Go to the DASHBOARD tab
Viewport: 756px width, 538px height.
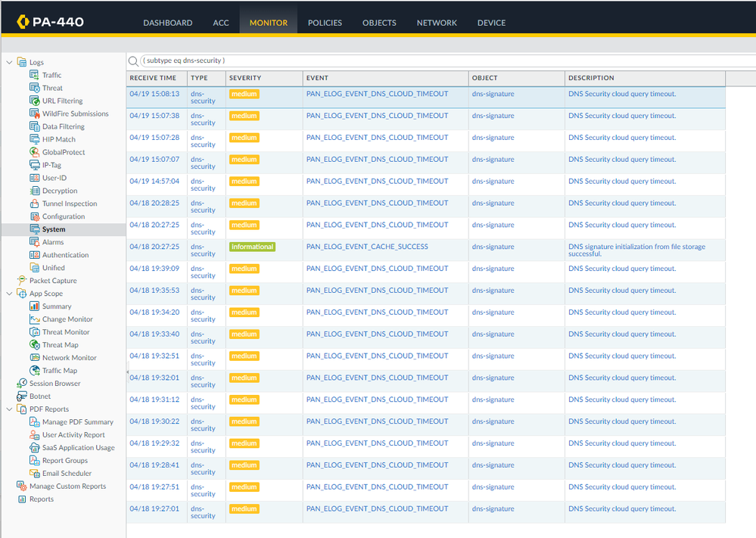coord(167,23)
